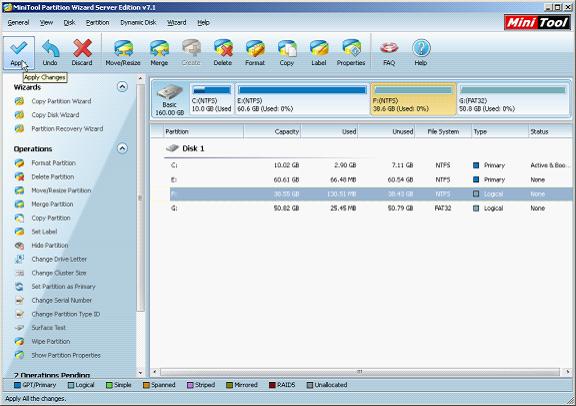576x406 pixels.
Task: Click the Change Serial Number icon
Action: click(x=19, y=300)
